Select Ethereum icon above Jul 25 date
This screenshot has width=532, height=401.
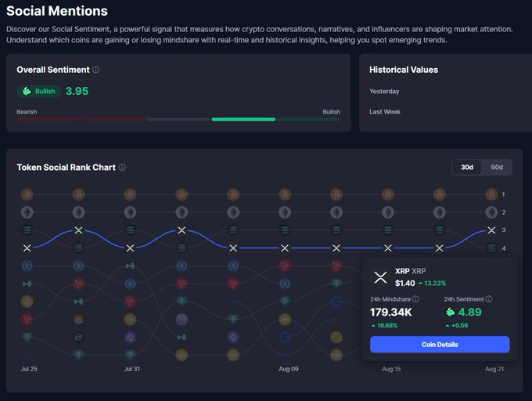click(27, 212)
